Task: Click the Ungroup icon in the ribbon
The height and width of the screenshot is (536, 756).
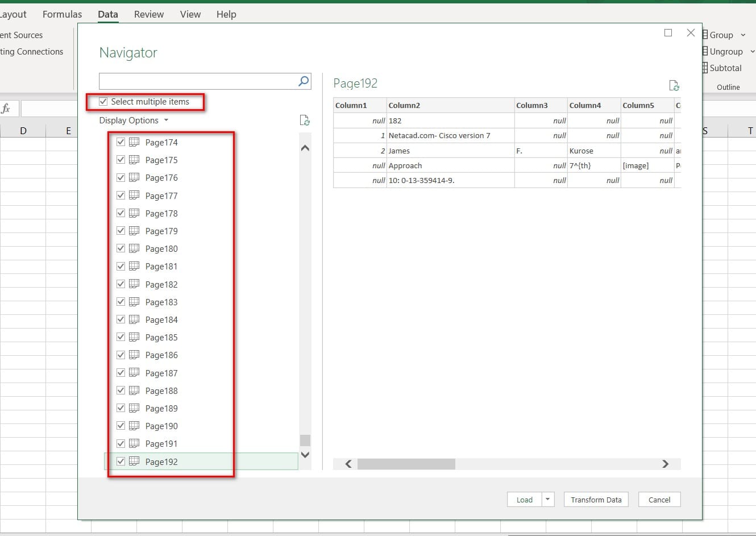Action: point(705,51)
